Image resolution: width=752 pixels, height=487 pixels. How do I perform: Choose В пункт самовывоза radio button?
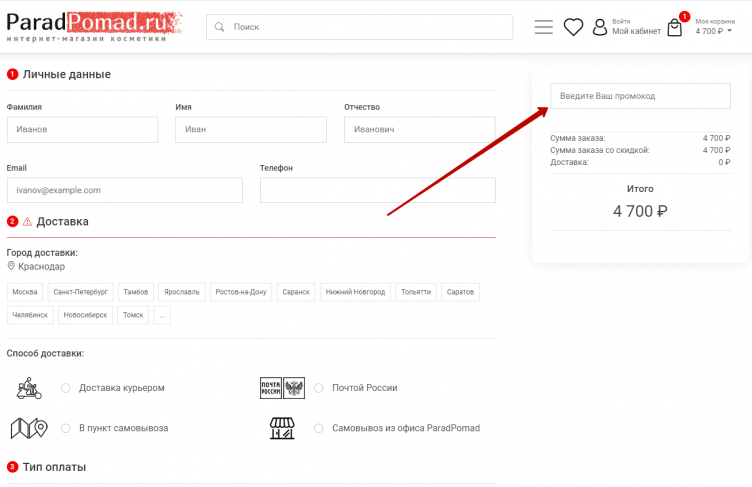[x=65, y=428]
